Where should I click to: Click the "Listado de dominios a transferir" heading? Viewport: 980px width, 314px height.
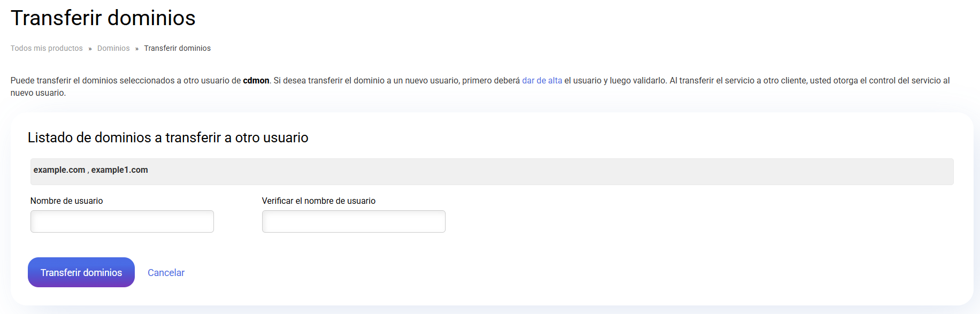pyautogui.click(x=168, y=137)
